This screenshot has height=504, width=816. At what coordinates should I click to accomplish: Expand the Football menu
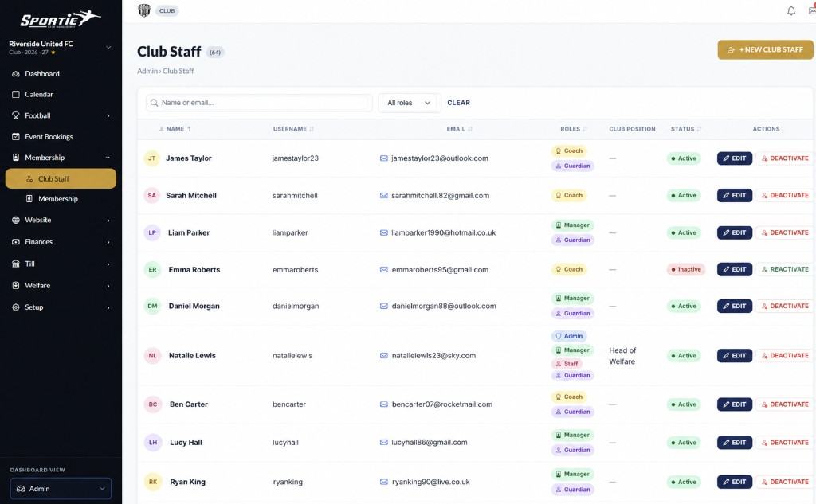pos(108,116)
